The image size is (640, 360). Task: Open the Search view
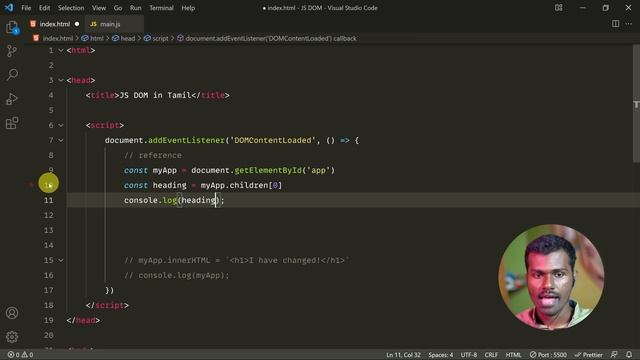point(12,75)
